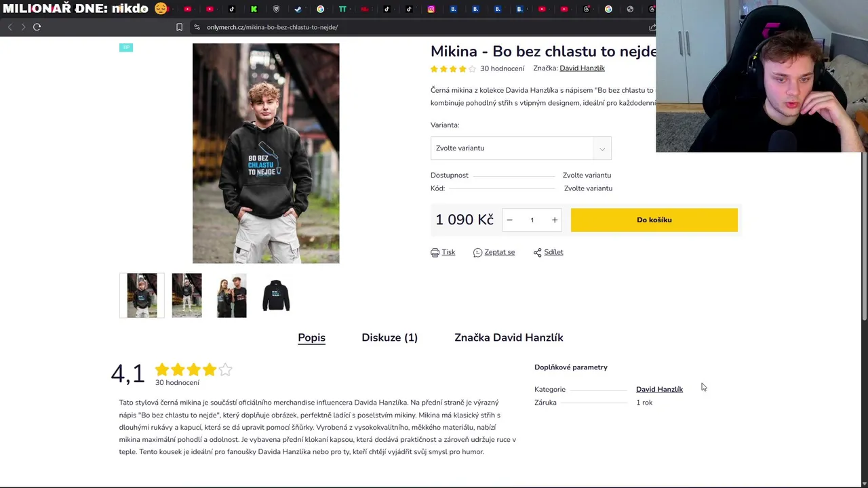This screenshot has width=868, height=488.
Task: Open the Značka David Hanzlík tab
Action: pos(509,338)
